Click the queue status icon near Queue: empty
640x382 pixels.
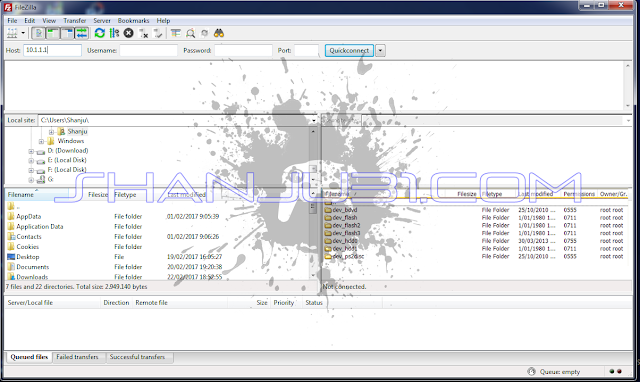[531, 371]
